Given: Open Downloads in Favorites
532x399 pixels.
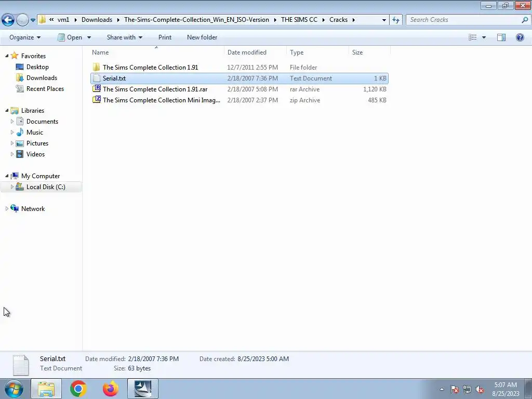Looking at the screenshot, I should tap(42, 78).
